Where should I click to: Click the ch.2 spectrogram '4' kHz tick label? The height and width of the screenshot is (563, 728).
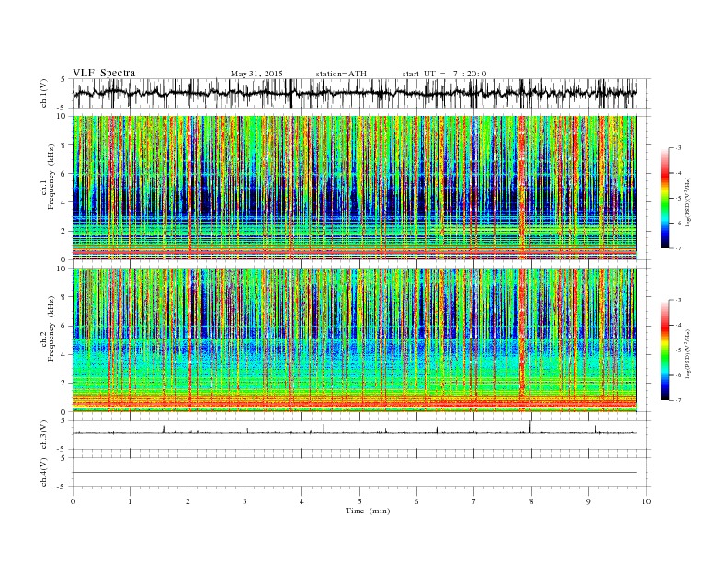[63, 355]
